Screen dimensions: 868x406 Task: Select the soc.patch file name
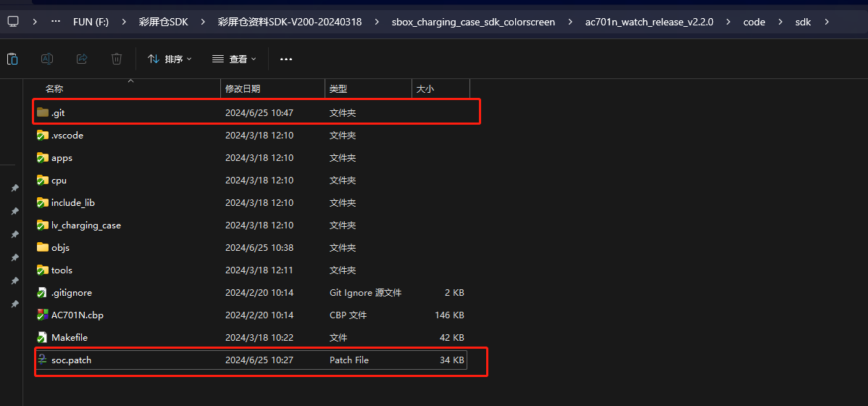[72, 360]
